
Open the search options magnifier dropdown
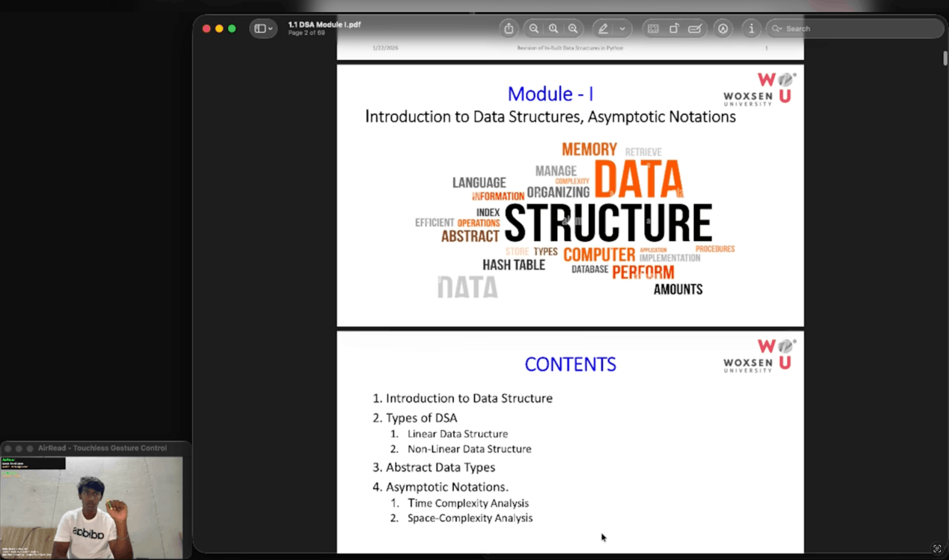pos(777,29)
